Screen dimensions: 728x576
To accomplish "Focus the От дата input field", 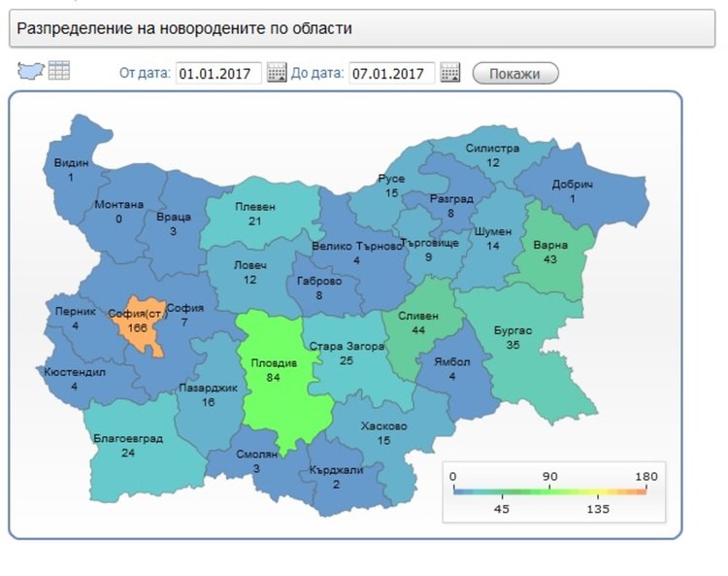I will 217,73.
